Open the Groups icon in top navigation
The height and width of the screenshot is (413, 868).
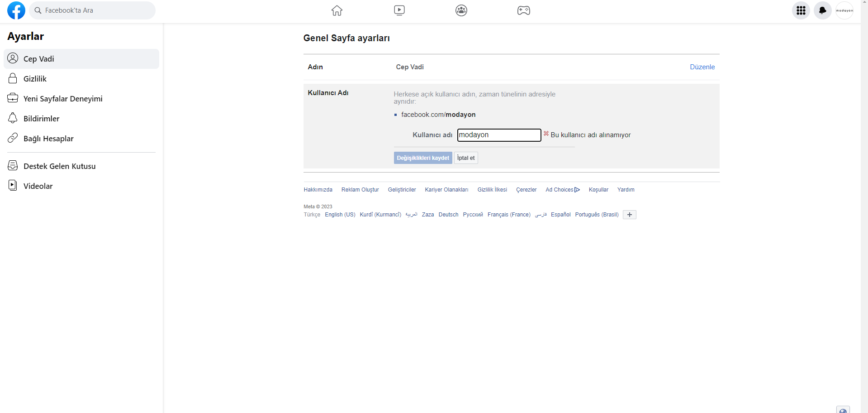tap(461, 10)
